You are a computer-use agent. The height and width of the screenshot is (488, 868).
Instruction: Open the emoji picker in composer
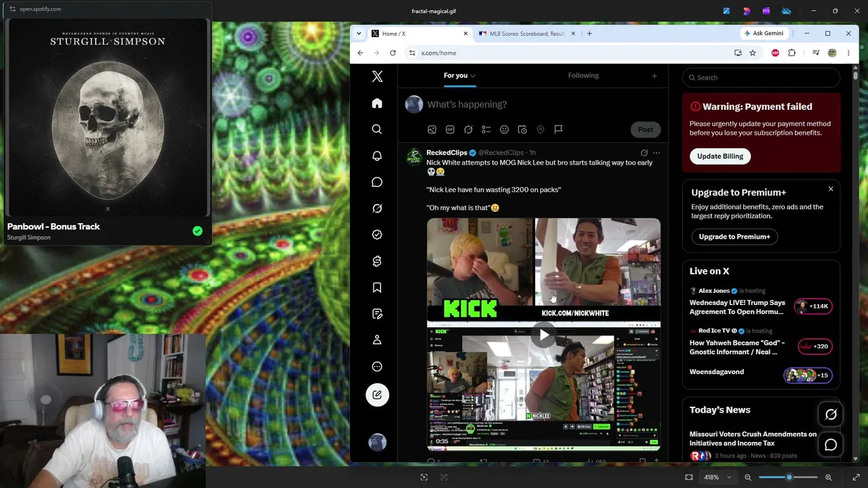[504, 129]
